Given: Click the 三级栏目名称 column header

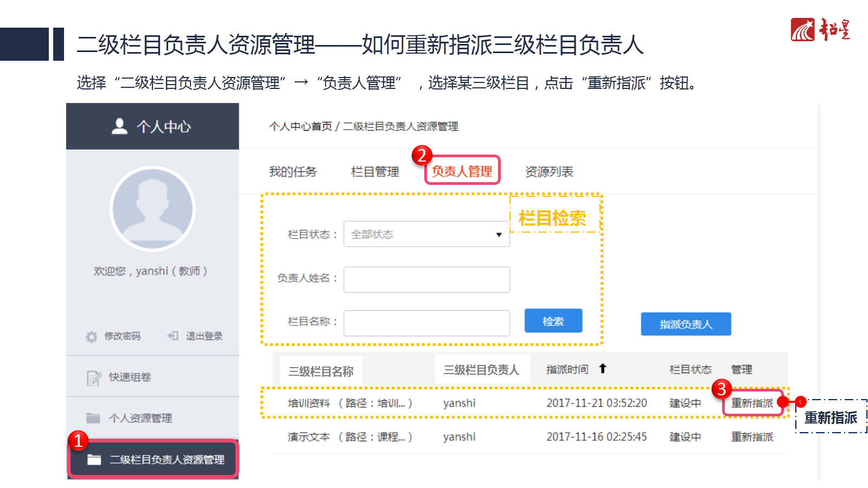Looking at the screenshot, I should click(321, 371).
